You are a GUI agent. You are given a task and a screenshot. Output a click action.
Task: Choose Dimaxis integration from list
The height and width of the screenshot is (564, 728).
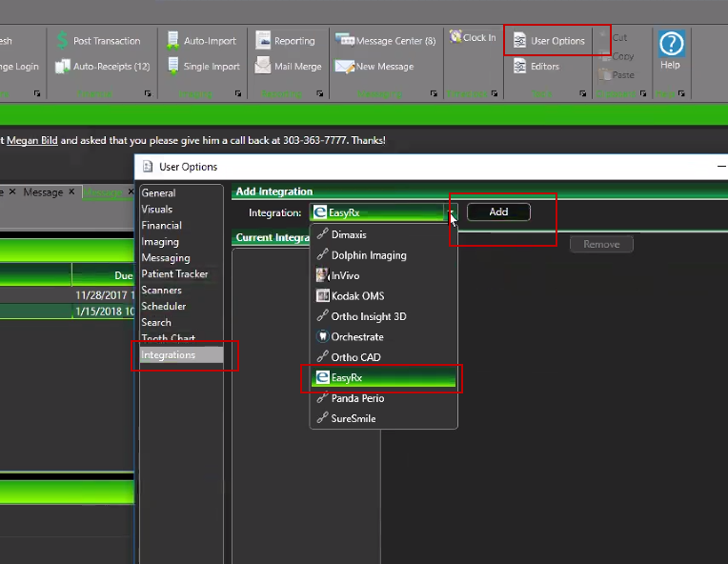pos(383,234)
